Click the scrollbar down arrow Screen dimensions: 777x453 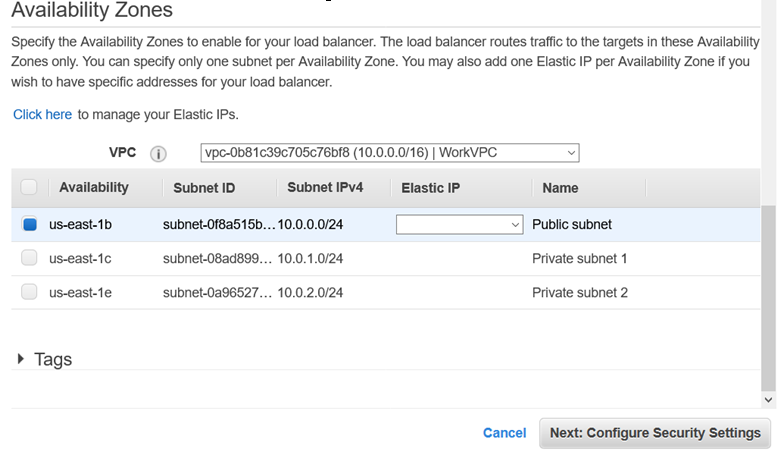(x=768, y=399)
